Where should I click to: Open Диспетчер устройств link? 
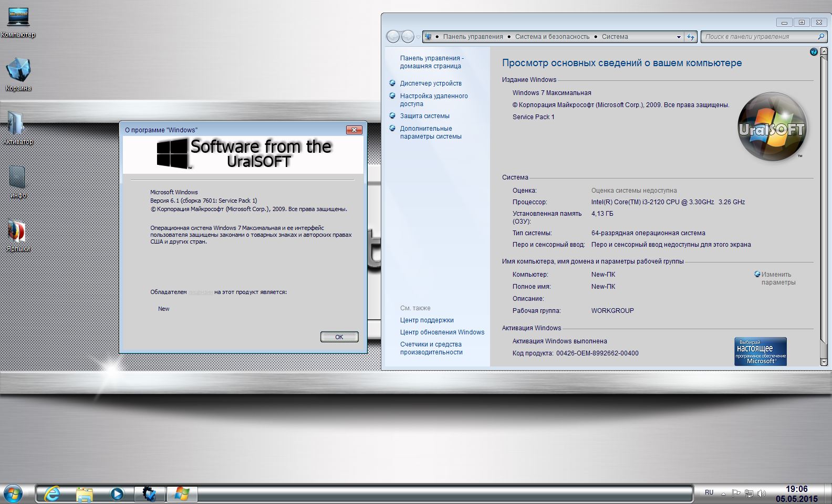tap(431, 83)
